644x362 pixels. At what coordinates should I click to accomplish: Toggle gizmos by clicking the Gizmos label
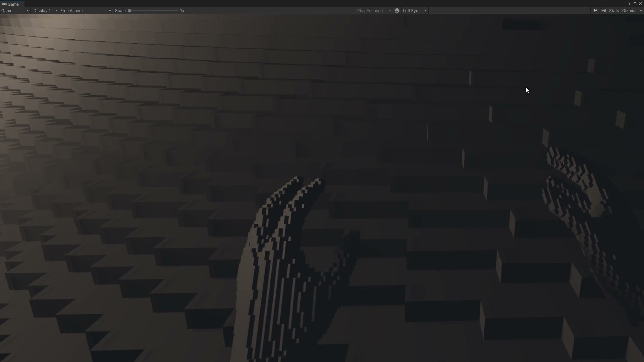click(629, 10)
